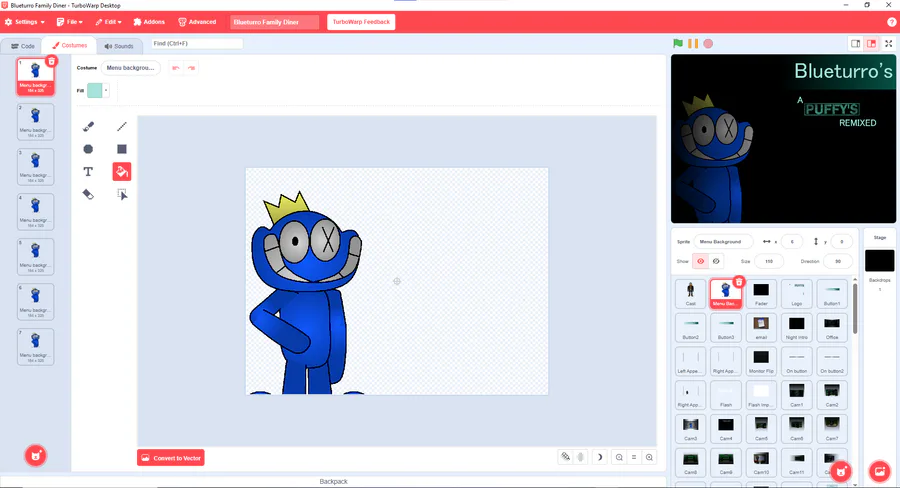This screenshot has width=900, height=488.
Task: Show the sprite using the eye icon
Action: [700, 261]
